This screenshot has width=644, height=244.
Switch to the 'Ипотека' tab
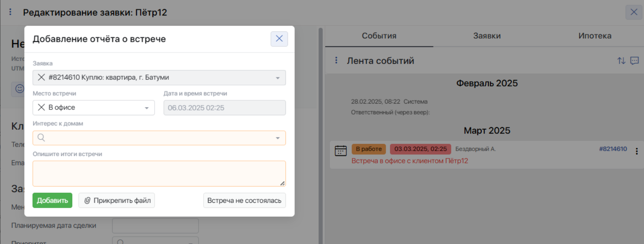(594, 36)
